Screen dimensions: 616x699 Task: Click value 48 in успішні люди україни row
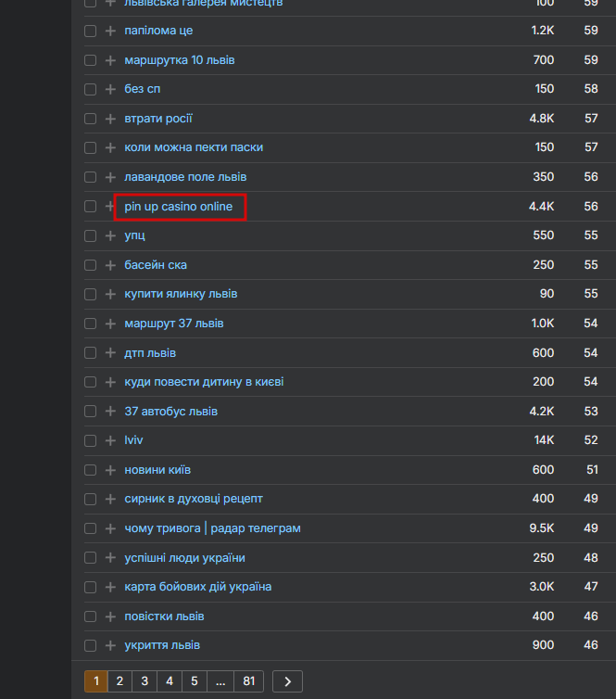pyautogui.click(x=591, y=558)
